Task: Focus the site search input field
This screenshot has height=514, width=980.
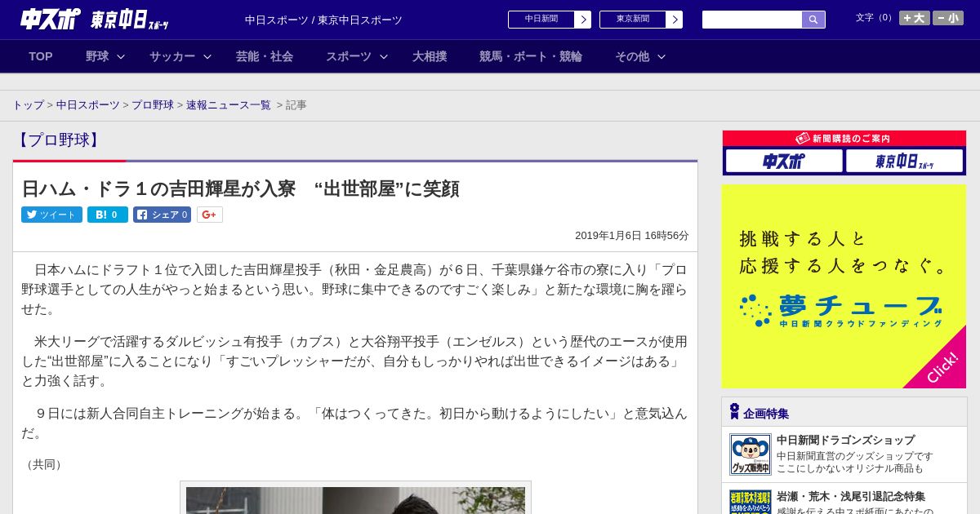Action: pyautogui.click(x=752, y=20)
